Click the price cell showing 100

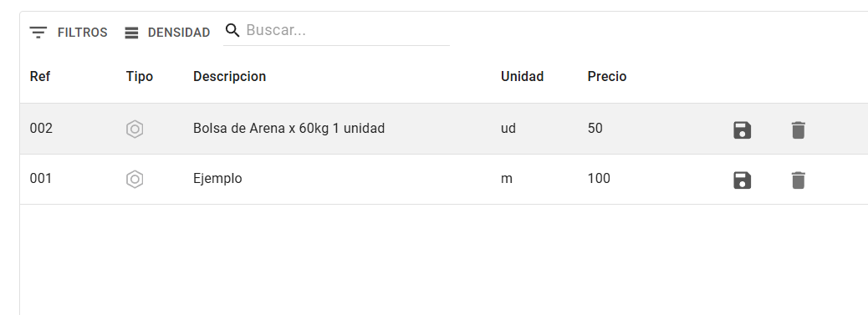click(x=599, y=179)
